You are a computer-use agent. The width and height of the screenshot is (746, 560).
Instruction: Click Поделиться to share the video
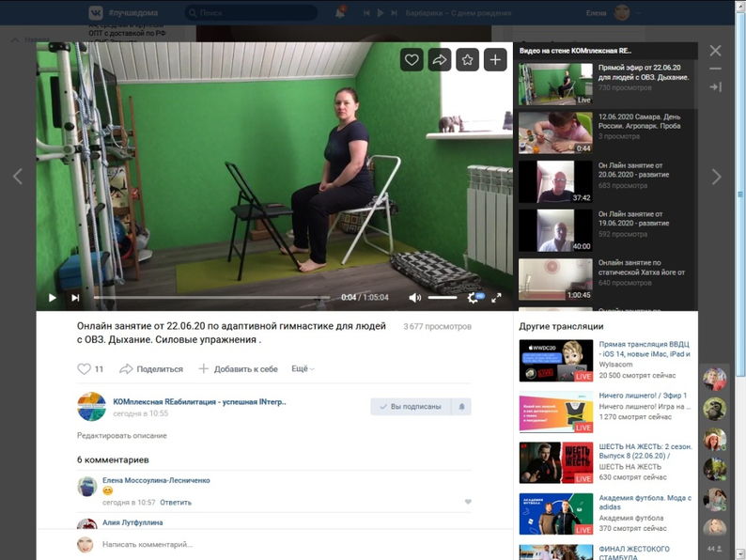tap(152, 369)
